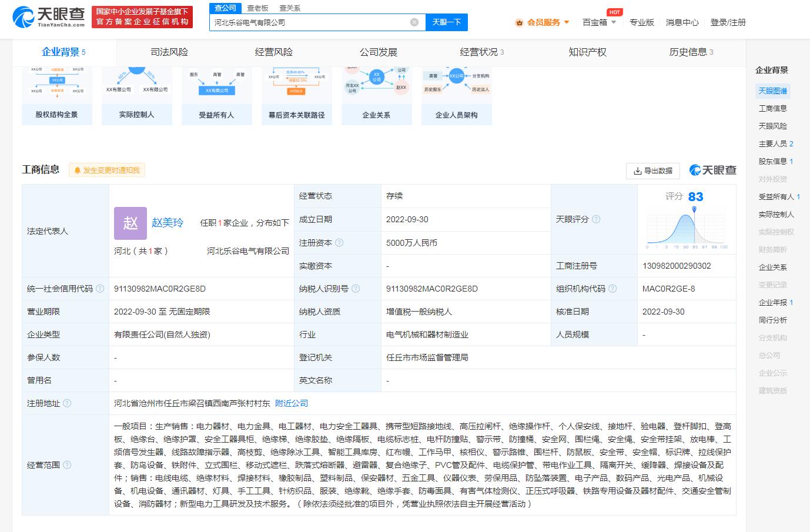Viewport: 810px width, 532px height.
Task: Open the 专业版 link
Action: [x=642, y=22]
